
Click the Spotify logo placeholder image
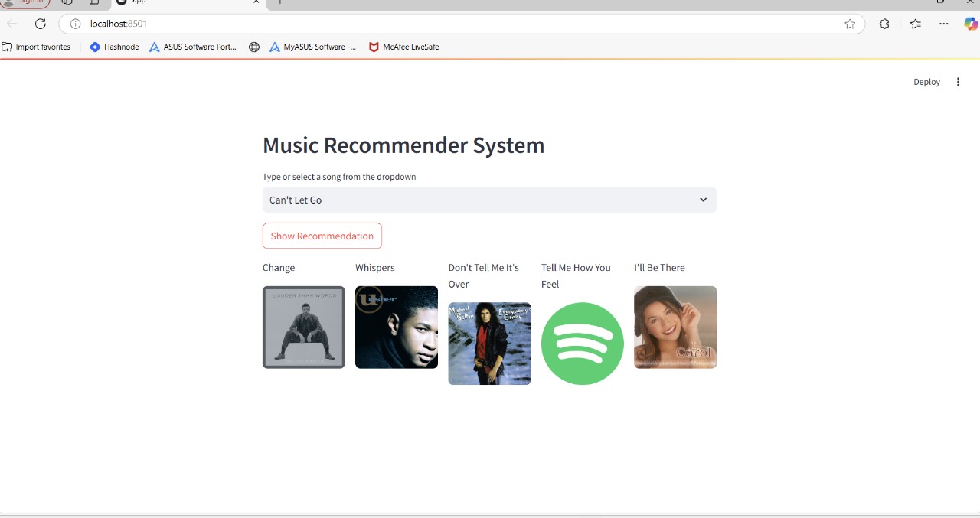582,344
